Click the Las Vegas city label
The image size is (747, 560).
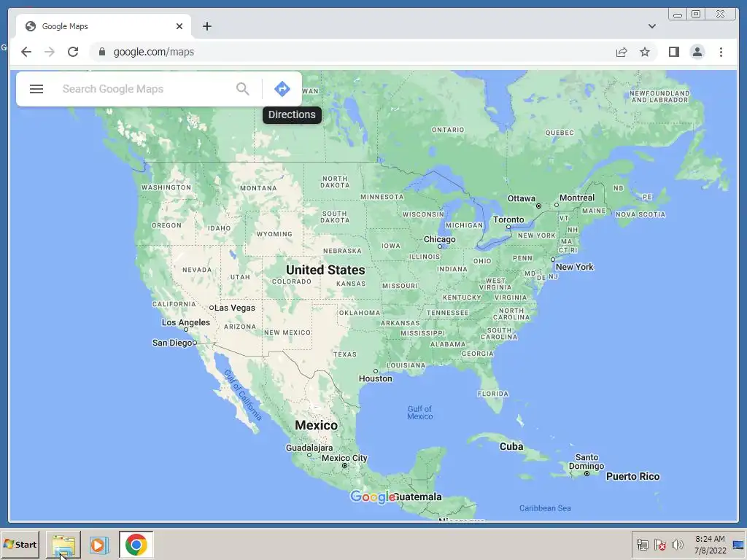[234, 308]
